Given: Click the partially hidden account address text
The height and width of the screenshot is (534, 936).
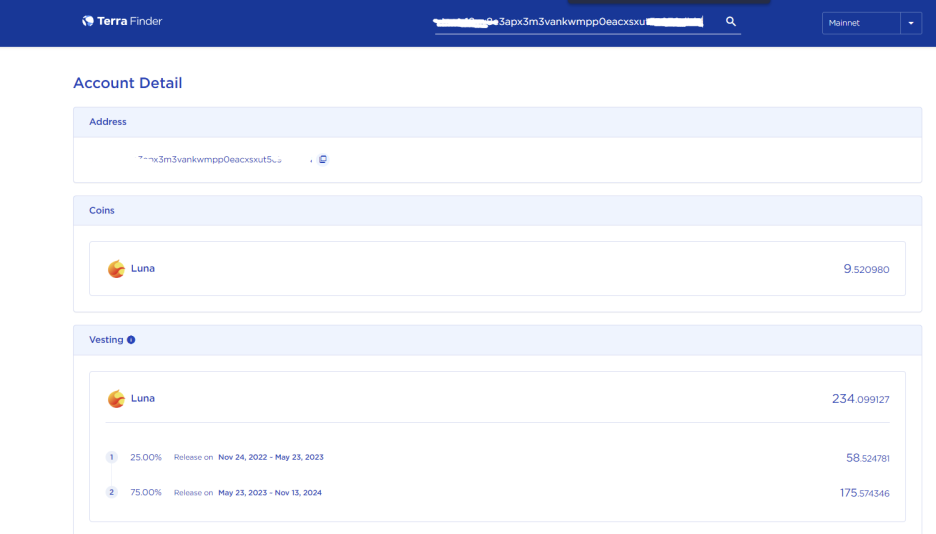Looking at the screenshot, I should point(209,159).
